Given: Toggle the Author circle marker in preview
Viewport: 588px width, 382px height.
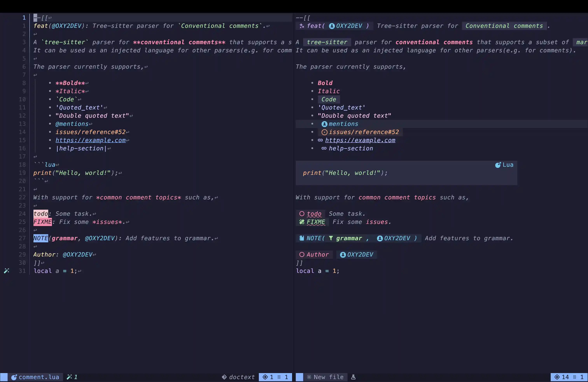Looking at the screenshot, I should pyautogui.click(x=302, y=254).
